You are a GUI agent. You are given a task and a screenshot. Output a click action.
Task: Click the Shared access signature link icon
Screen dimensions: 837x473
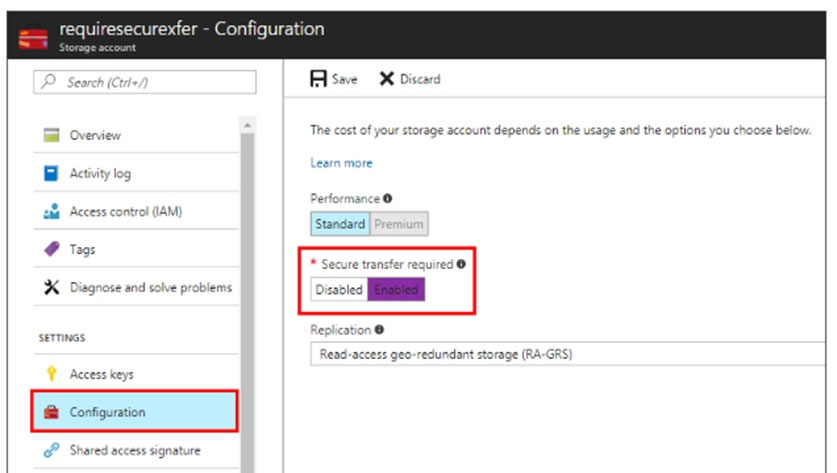pyautogui.click(x=51, y=450)
